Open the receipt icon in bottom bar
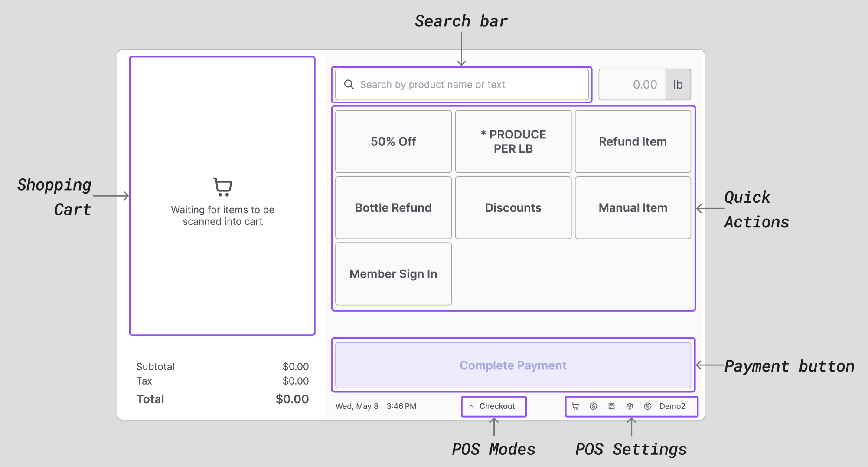The width and height of the screenshot is (868, 467). [611, 406]
